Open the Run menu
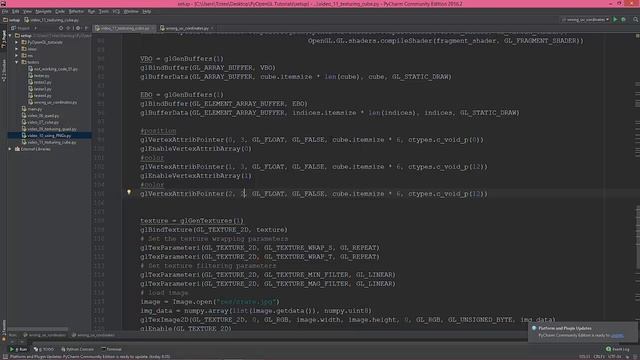 click(91, 11)
